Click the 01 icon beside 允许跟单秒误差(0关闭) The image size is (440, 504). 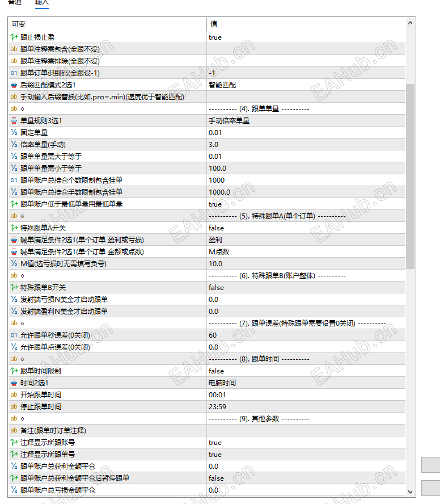click(x=14, y=335)
